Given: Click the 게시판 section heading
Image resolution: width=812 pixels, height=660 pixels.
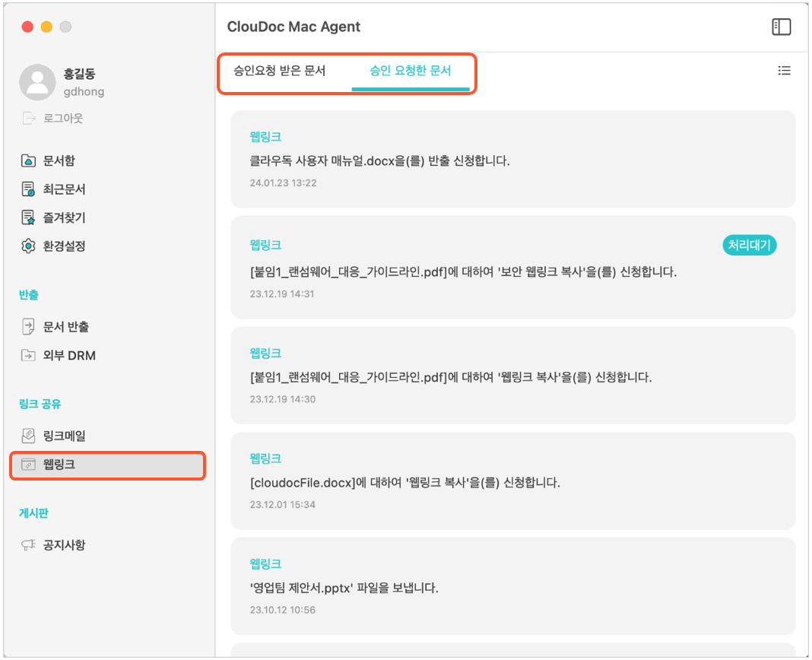Looking at the screenshot, I should click(33, 513).
